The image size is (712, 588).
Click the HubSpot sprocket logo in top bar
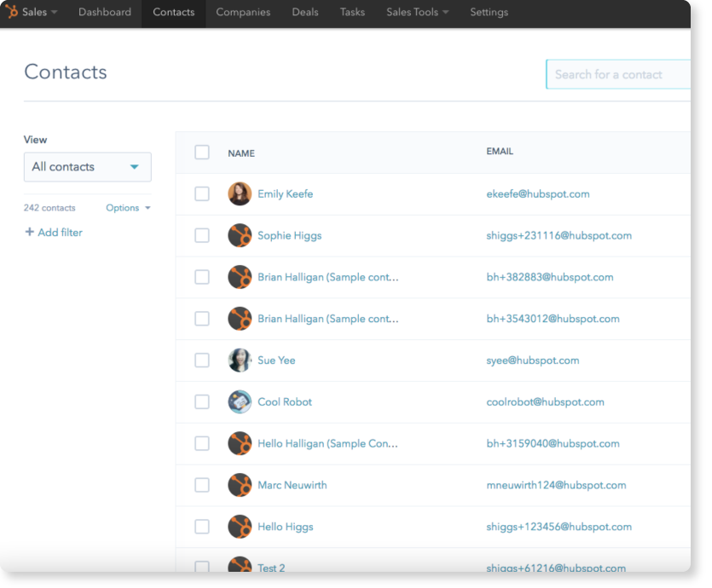[11, 11]
